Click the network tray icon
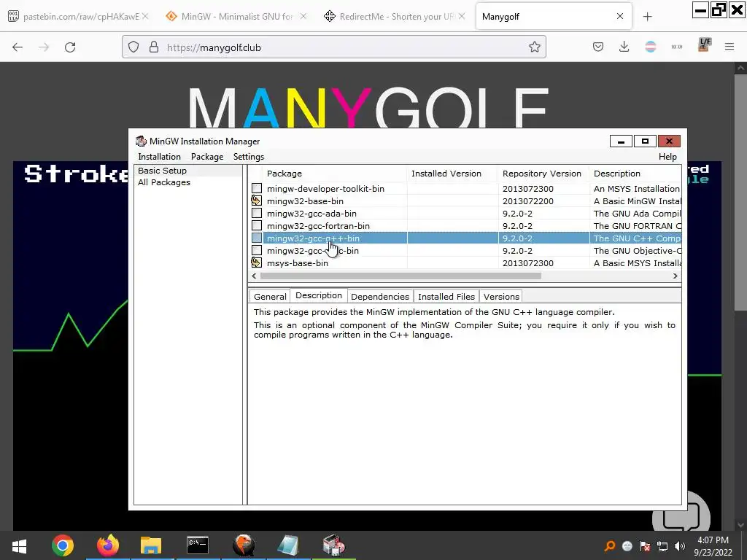 click(662, 546)
